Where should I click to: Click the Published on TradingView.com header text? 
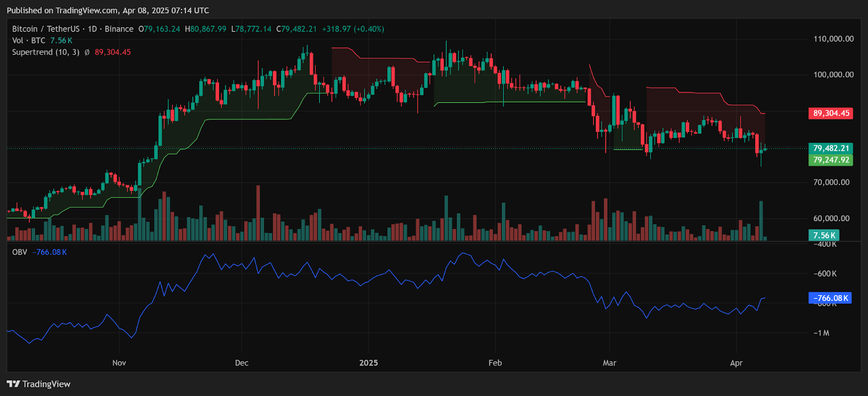click(x=107, y=10)
